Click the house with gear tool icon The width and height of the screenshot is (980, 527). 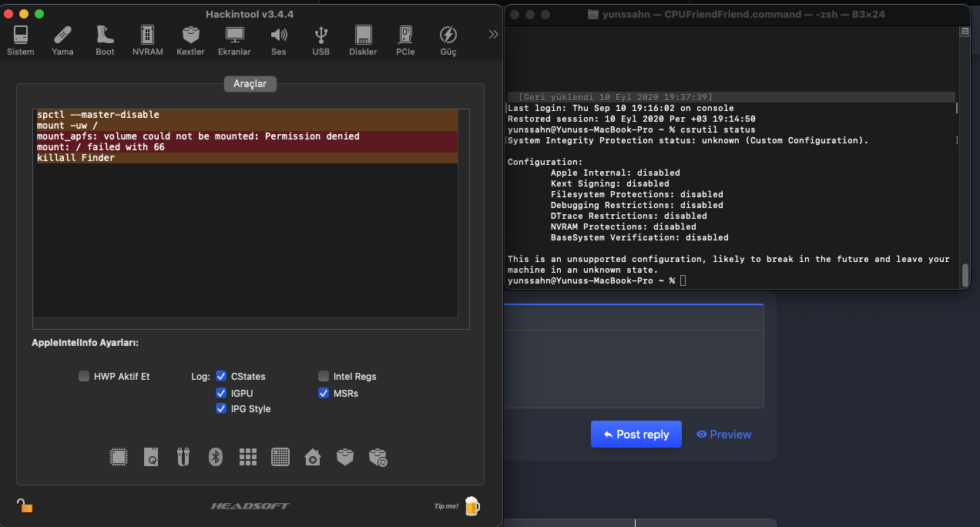coord(313,457)
